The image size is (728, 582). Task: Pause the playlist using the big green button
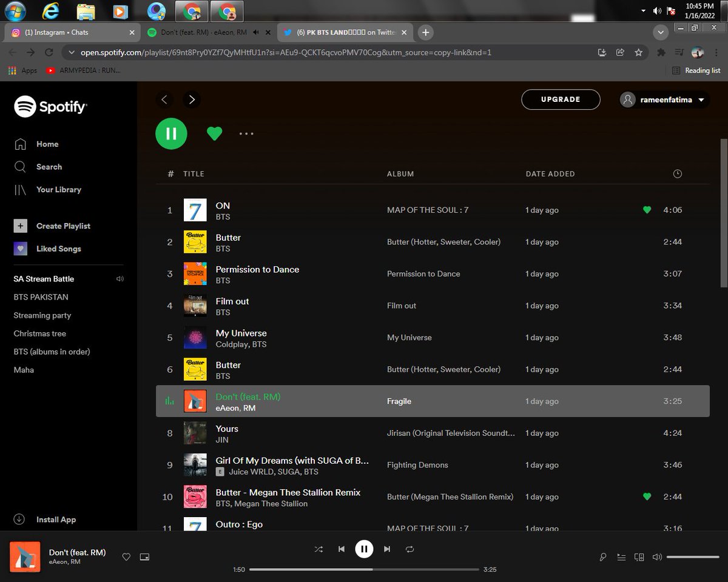172,133
